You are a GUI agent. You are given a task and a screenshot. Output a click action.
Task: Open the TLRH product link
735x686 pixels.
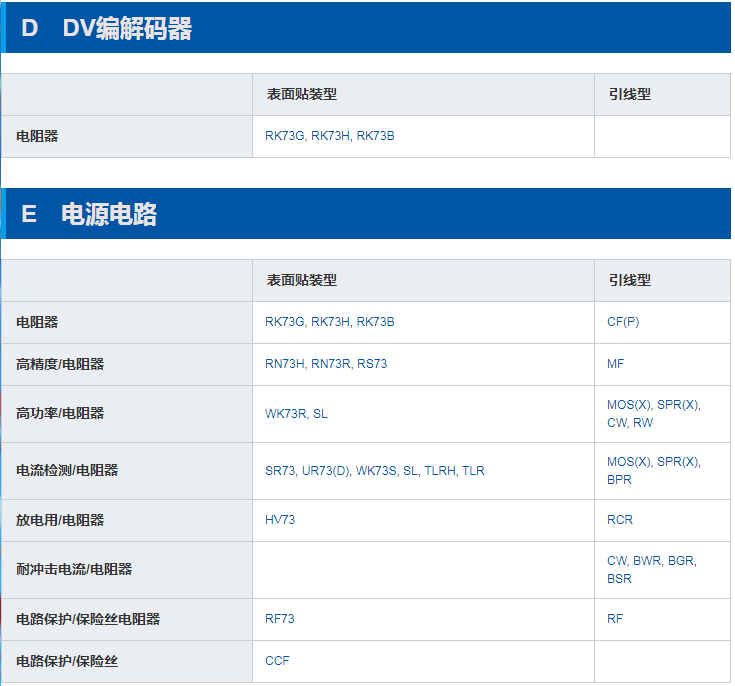(440, 471)
